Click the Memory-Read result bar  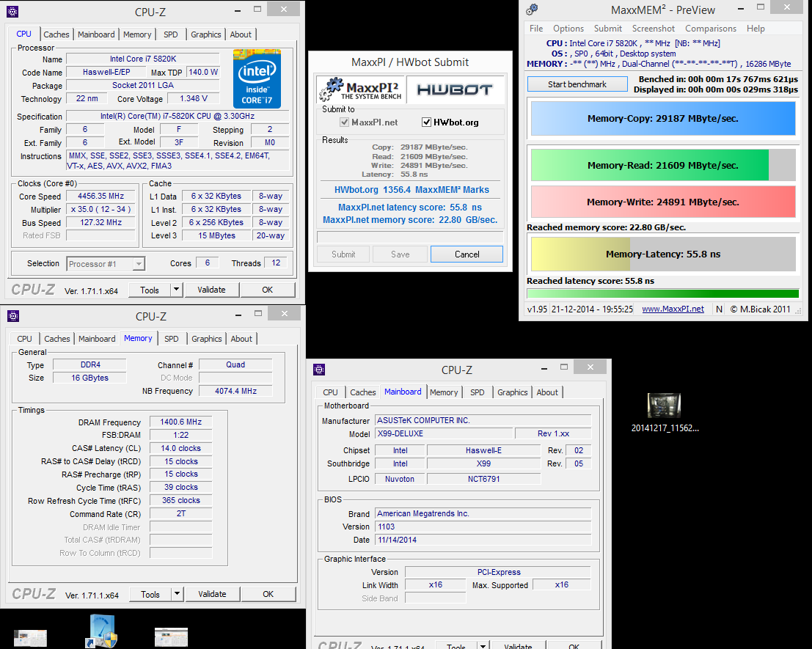(x=663, y=165)
